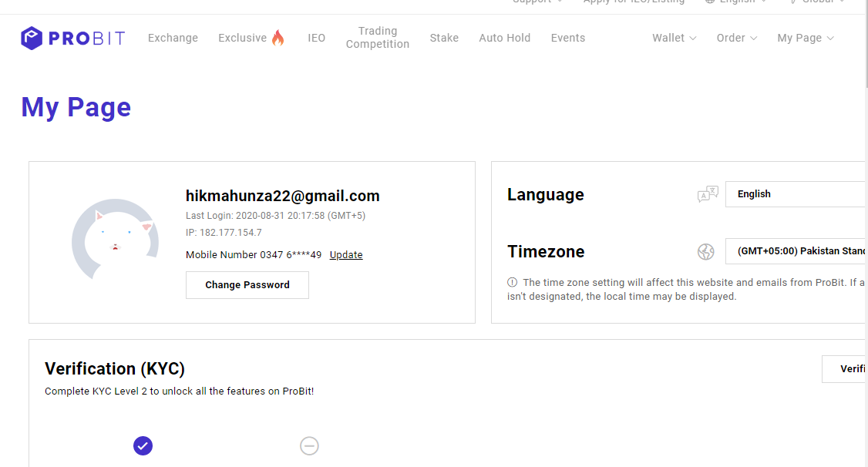Viewport: 868px width, 467px height.
Task: Open the Trading Competition menu item
Action: (378, 38)
